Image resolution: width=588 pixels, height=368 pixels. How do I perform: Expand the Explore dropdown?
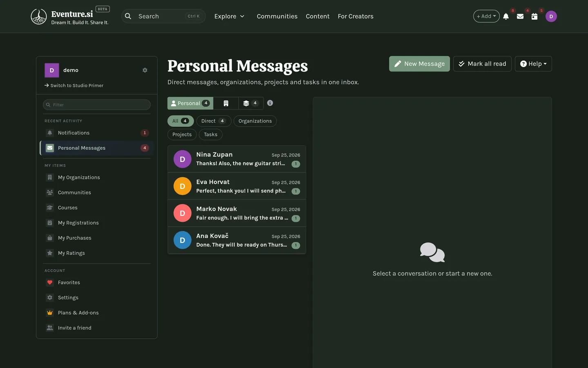[x=229, y=16]
